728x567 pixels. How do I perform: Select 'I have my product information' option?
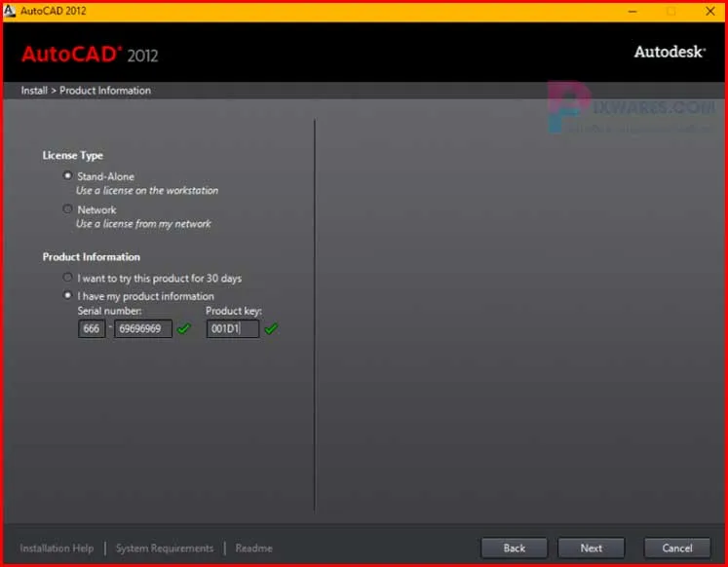(x=68, y=295)
